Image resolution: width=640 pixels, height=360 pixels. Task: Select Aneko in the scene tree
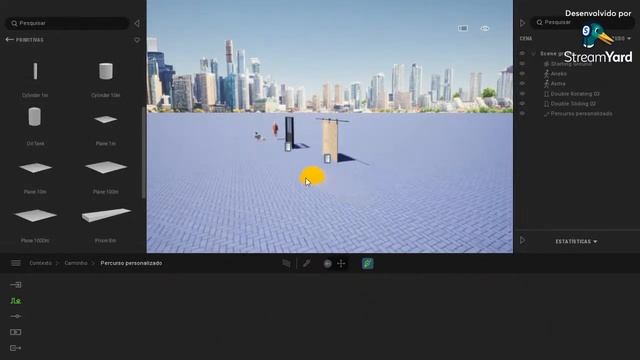click(x=558, y=74)
